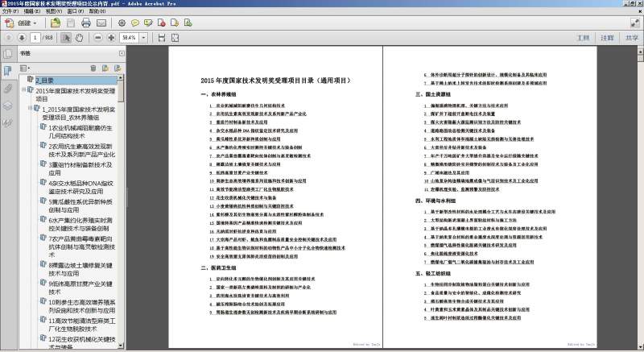Open bookmark 1农业机械减阻耐磨仿生几何结构技术
644x352 pixels.
pyautogui.click(x=80, y=132)
